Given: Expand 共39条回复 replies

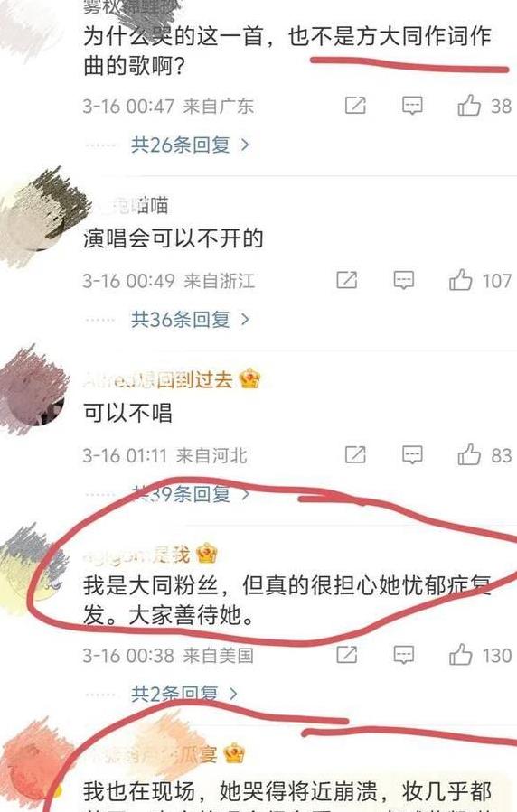Looking at the screenshot, I should pos(190,493).
